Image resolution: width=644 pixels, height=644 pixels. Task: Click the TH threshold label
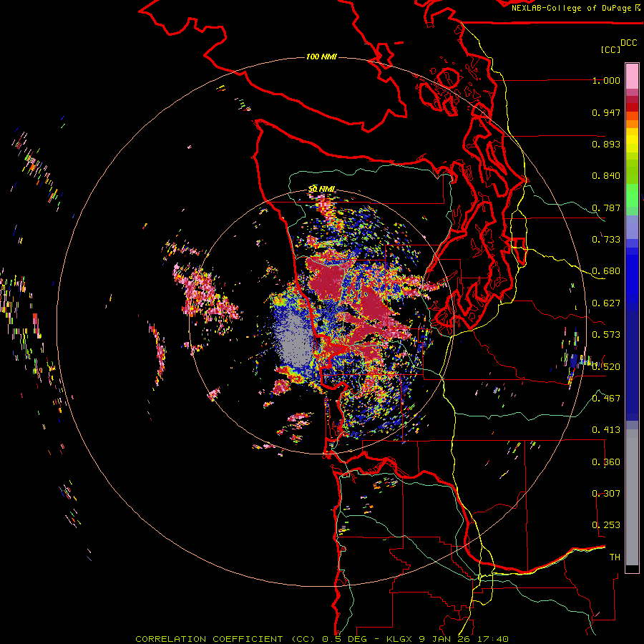tap(615, 557)
